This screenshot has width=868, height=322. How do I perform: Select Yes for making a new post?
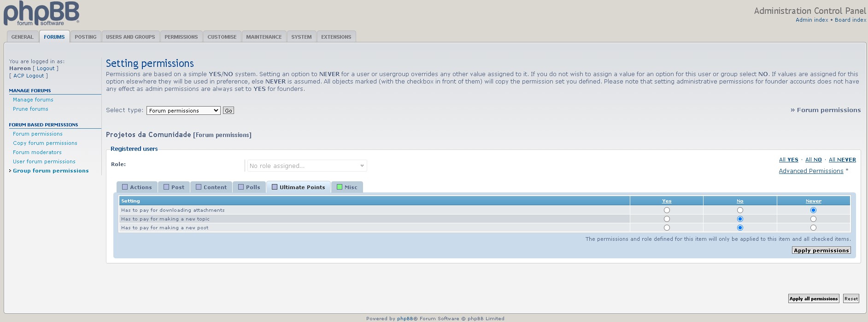pyautogui.click(x=667, y=228)
